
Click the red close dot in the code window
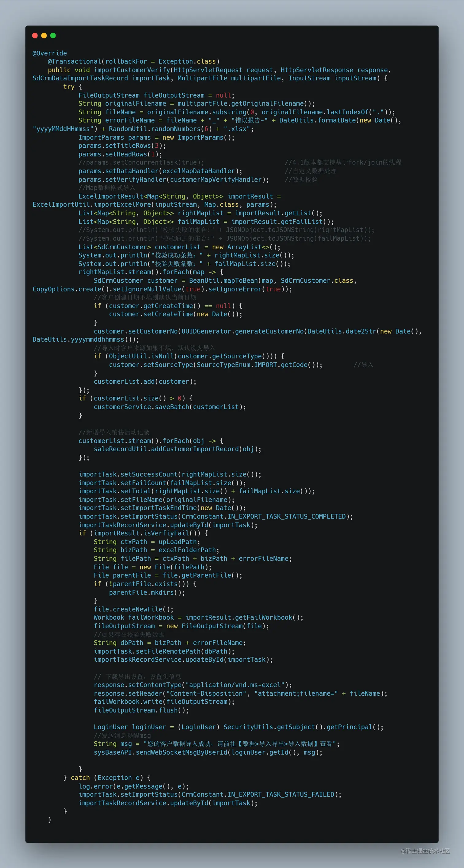35,36
